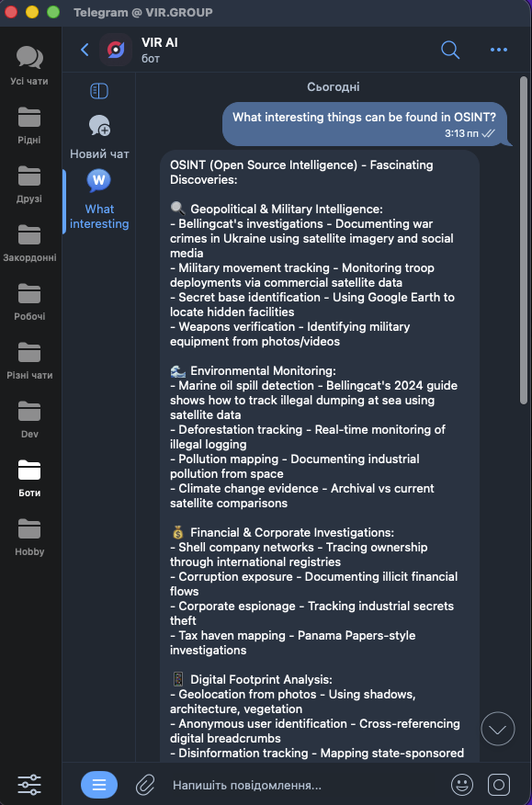Click the VIR AI chat title
The image size is (532, 805).
160,42
